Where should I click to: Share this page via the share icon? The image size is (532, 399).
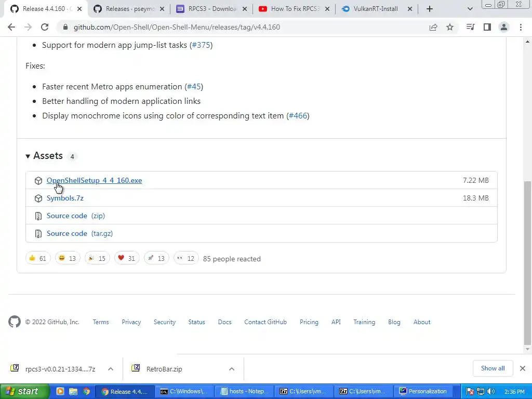point(433,27)
